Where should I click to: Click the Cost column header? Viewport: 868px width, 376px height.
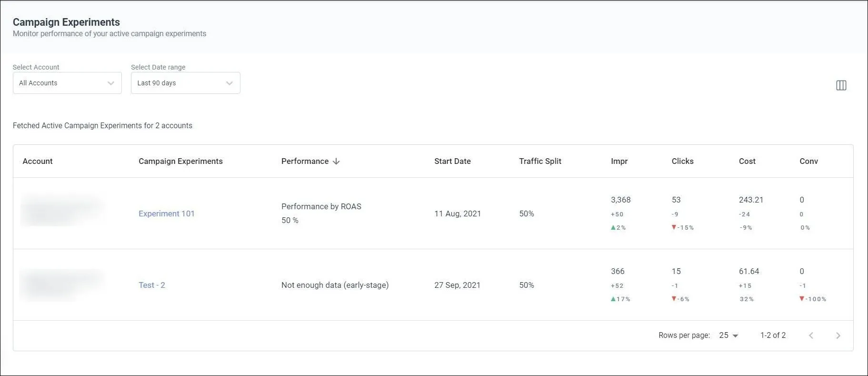point(747,161)
